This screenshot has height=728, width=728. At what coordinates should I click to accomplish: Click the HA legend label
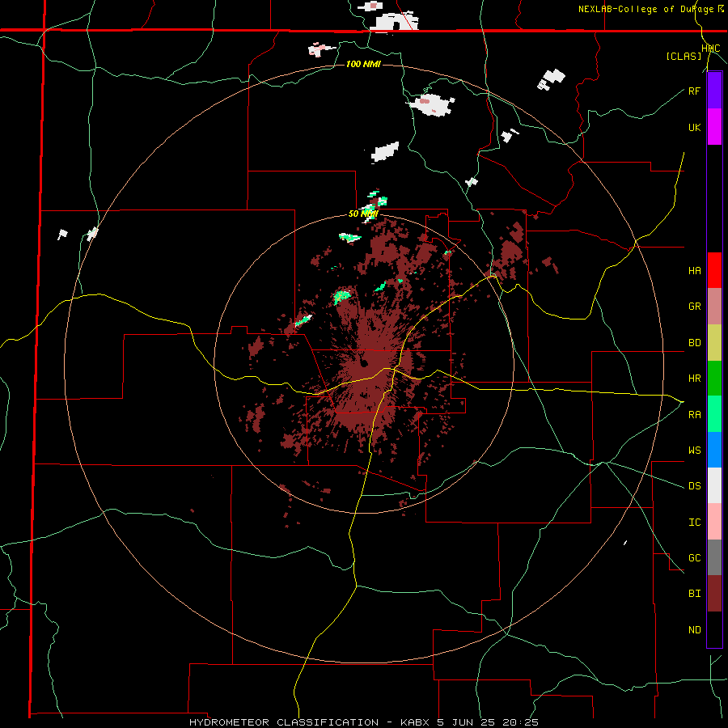pos(694,271)
